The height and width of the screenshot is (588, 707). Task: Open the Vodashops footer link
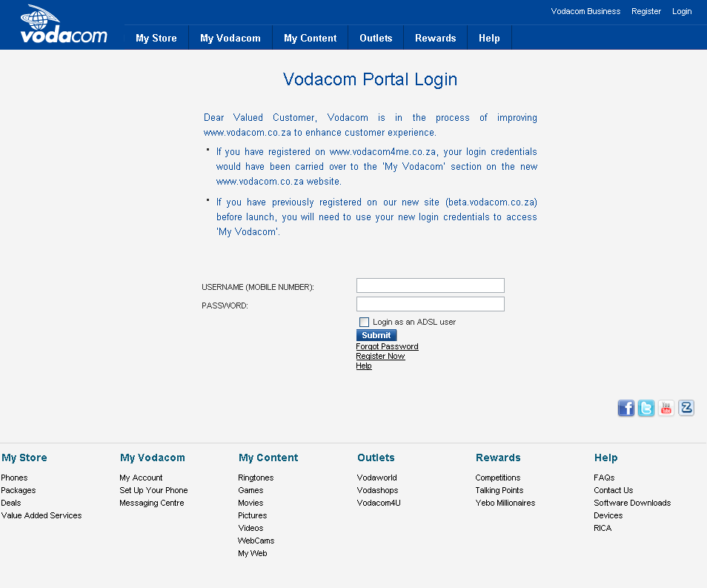click(377, 490)
